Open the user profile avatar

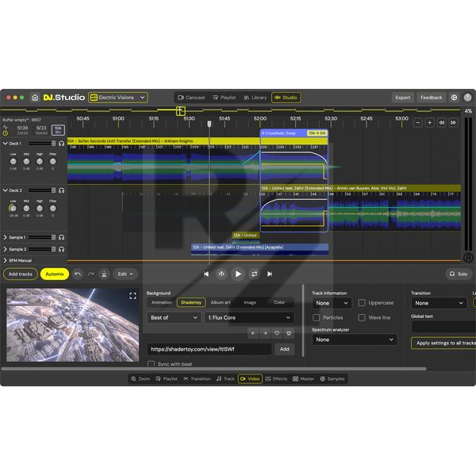tap(467, 97)
